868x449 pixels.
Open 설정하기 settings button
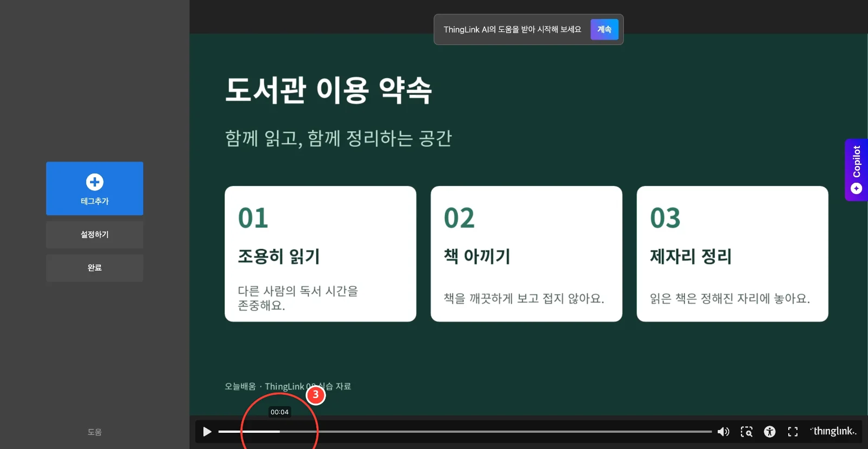[x=94, y=234]
